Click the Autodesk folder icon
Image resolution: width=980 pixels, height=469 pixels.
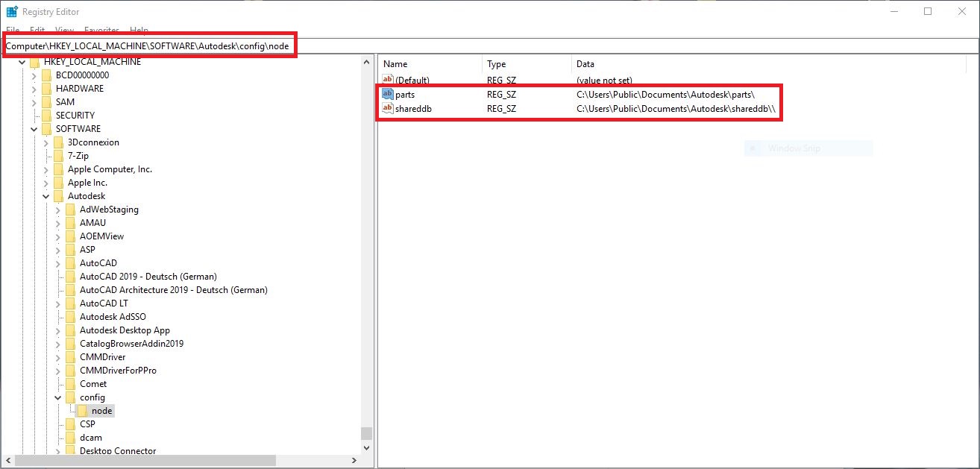pos(58,195)
